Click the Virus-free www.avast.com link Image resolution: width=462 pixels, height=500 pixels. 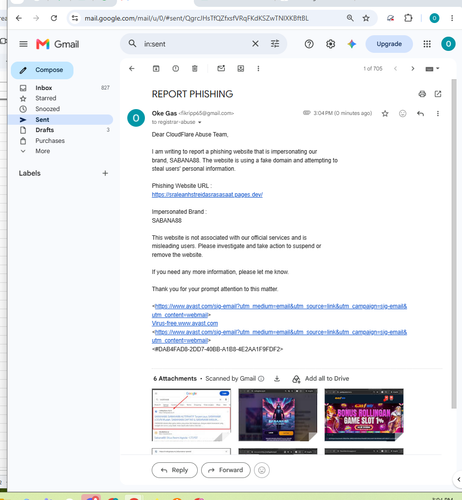click(x=185, y=324)
